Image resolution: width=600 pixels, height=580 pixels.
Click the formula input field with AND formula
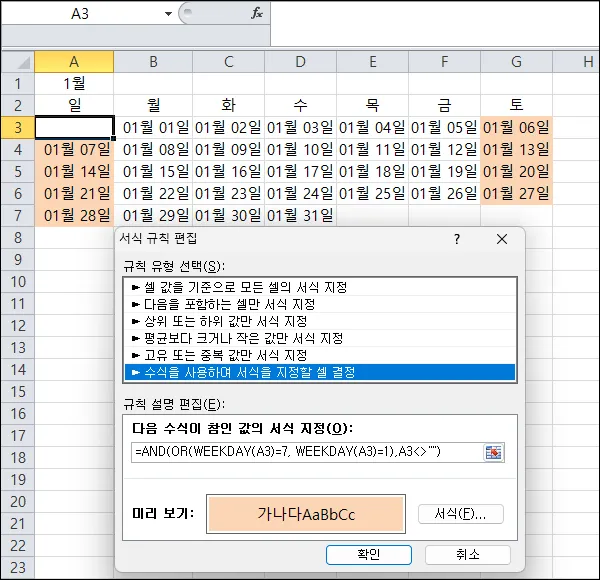point(307,452)
